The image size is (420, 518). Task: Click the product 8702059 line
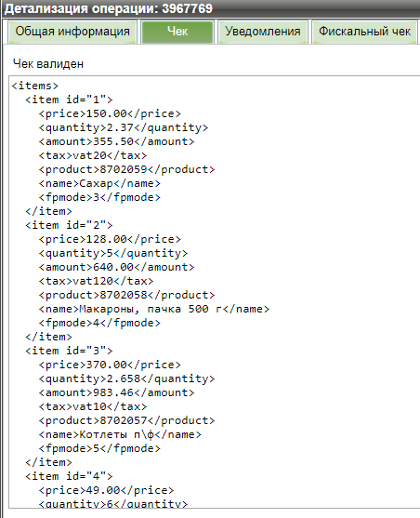[x=126, y=169]
